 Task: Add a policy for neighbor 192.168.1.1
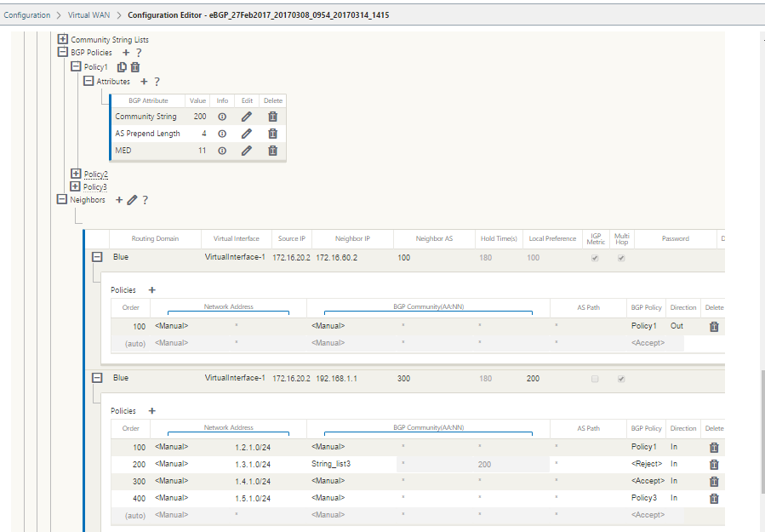point(152,411)
